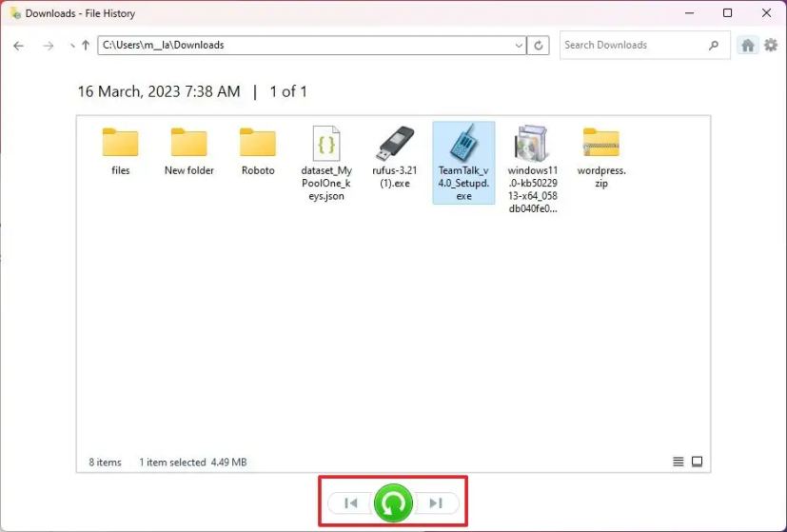Minimize the File History window
This screenshot has width=787, height=532.
point(690,13)
